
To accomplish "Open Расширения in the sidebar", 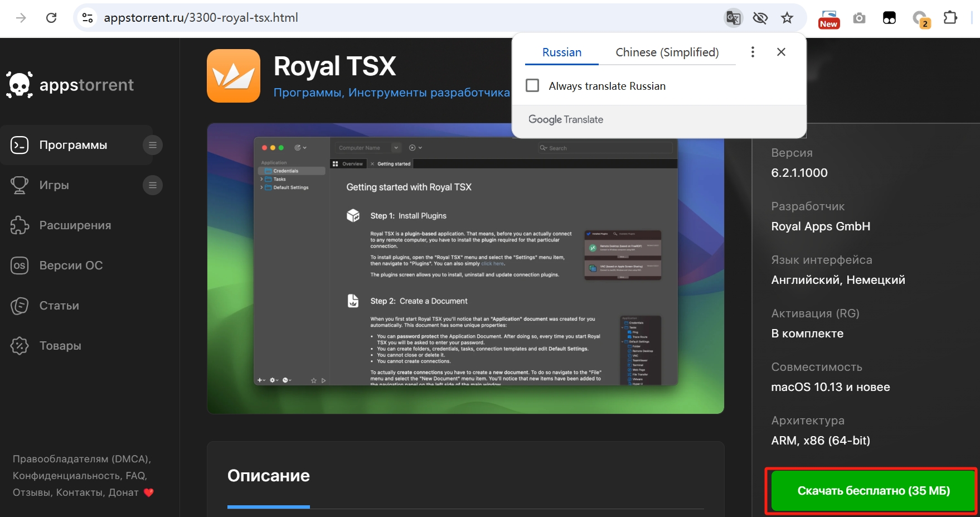I will click(x=75, y=225).
